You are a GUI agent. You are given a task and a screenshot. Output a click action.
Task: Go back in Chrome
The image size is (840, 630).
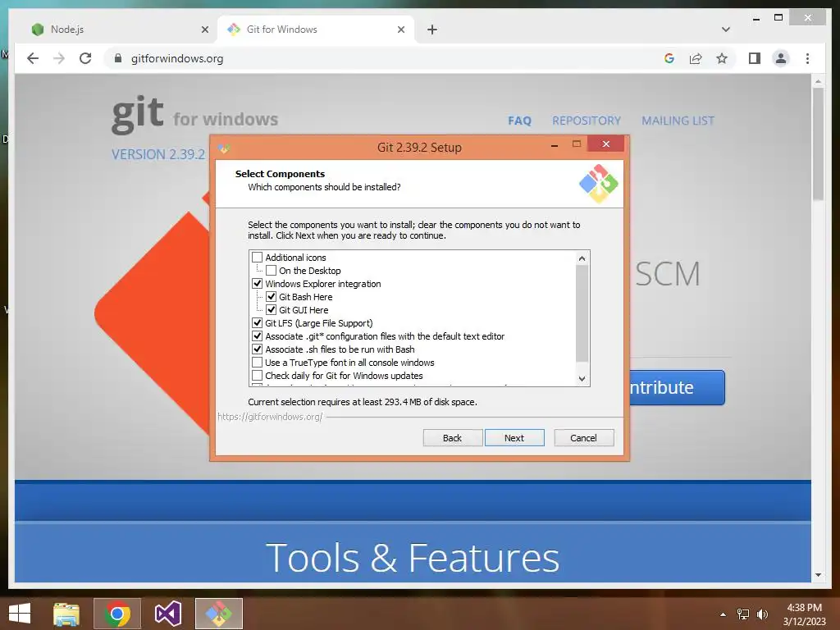coord(33,58)
